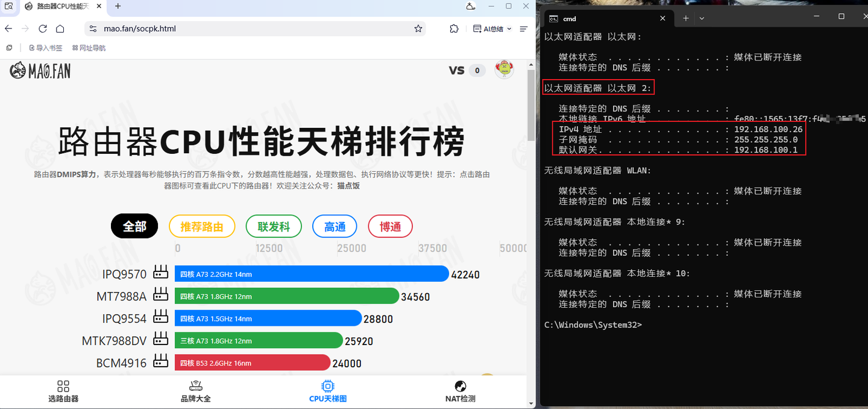This screenshot has width=868, height=409.
Task: Open the 导入书签 bookmark item
Action: click(46, 48)
